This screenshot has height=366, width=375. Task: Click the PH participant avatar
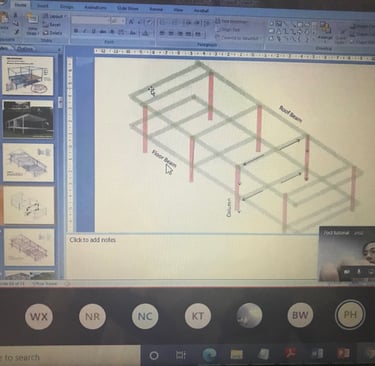350,314
